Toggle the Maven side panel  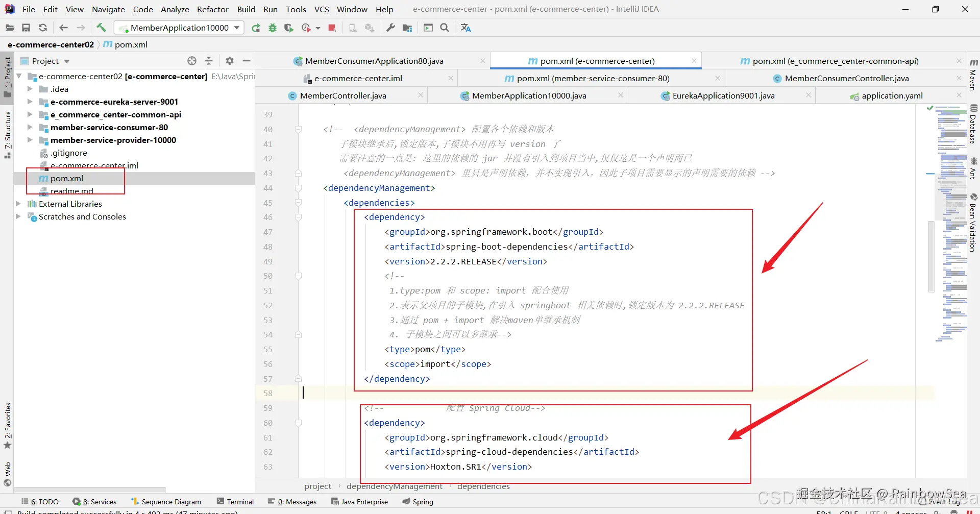(x=973, y=75)
